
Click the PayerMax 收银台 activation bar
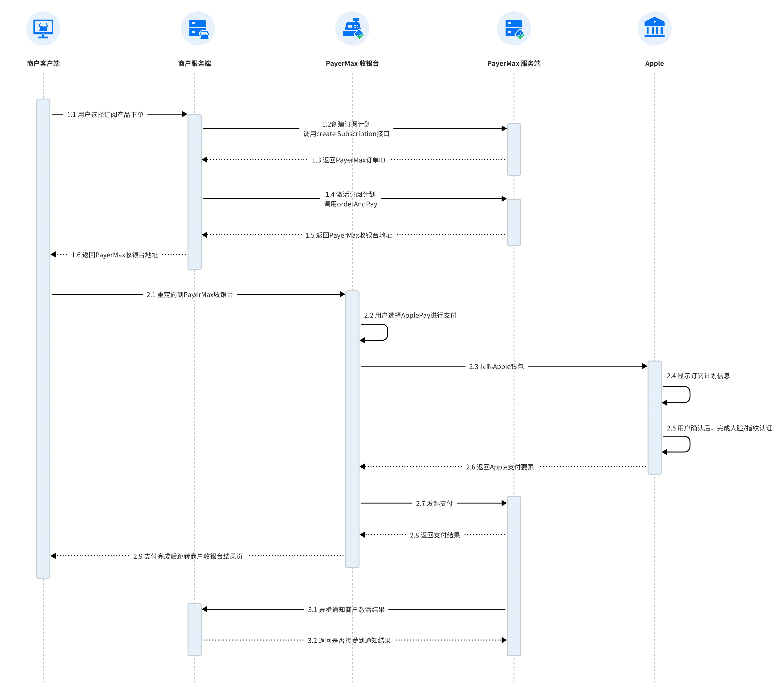(352, 429)
